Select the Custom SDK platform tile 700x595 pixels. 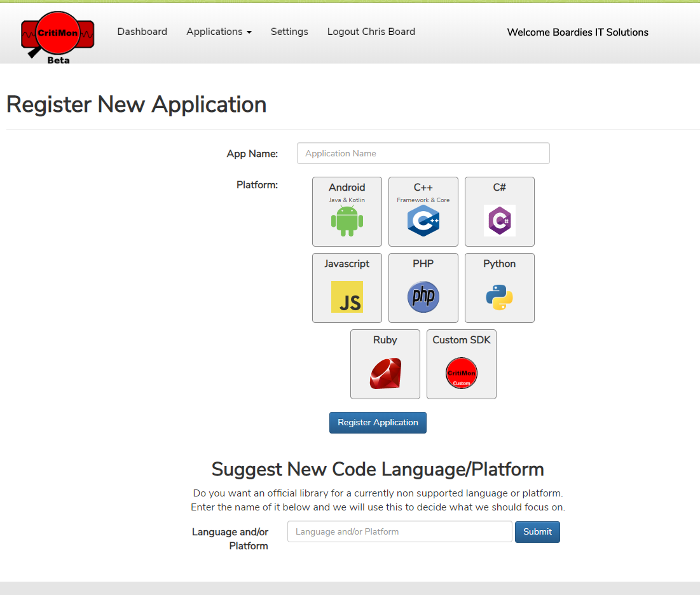click(462, 364)
